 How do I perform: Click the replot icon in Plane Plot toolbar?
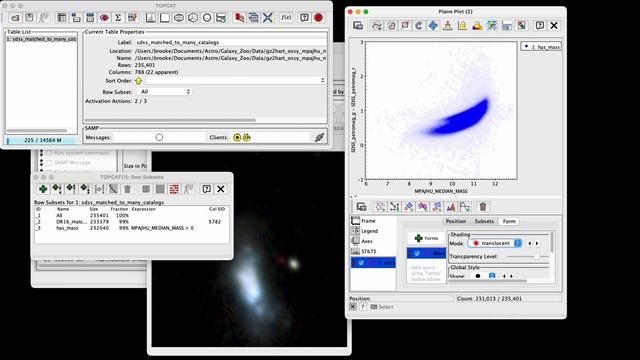[x=419, y=26]
